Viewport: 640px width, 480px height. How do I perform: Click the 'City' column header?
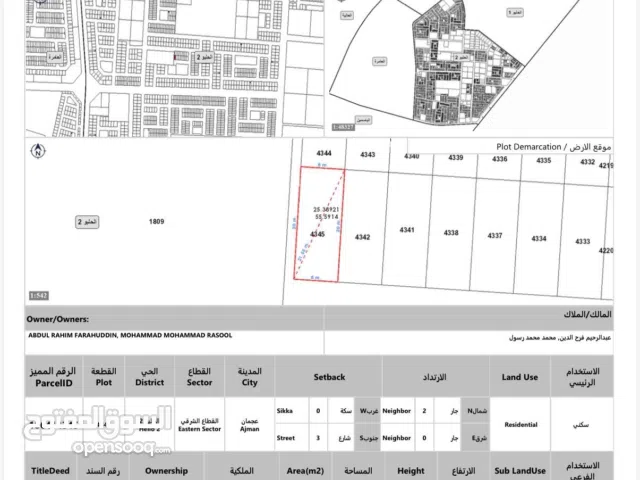249,383
